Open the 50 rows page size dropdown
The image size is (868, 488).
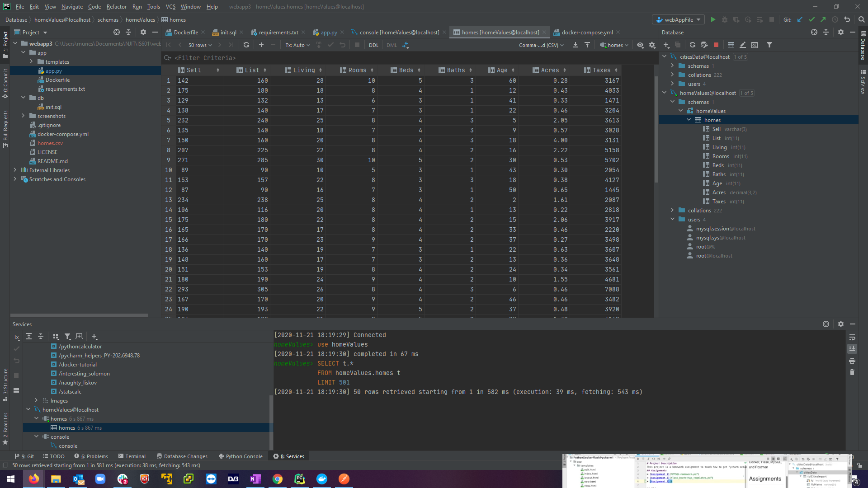pyautogui.click(x=200, y=45)
